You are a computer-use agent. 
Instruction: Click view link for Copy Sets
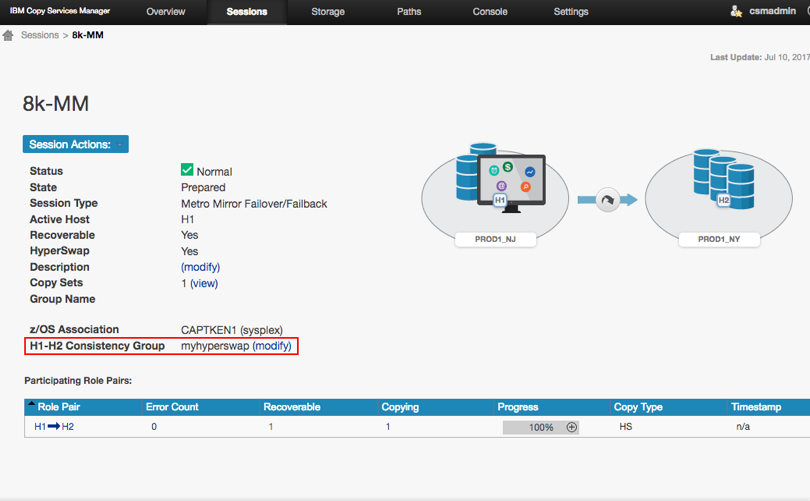coord(204,283)
